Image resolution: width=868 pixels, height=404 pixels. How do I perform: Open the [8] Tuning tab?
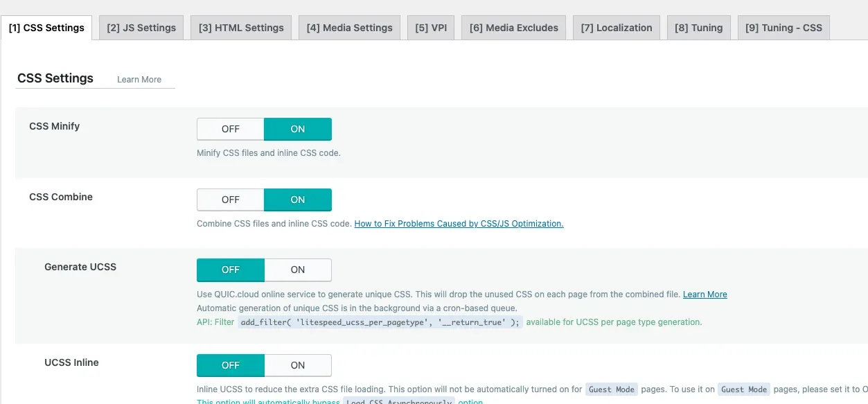tap(698, 28)
